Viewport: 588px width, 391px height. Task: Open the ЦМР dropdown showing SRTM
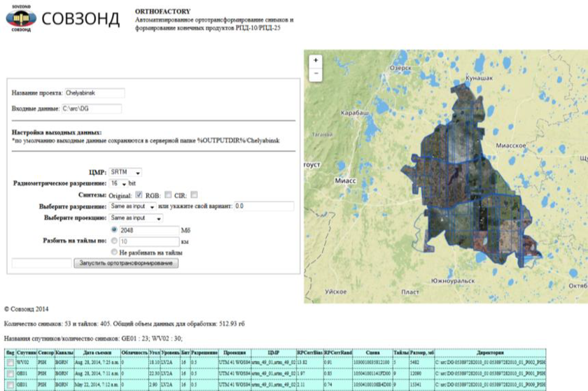125,171
